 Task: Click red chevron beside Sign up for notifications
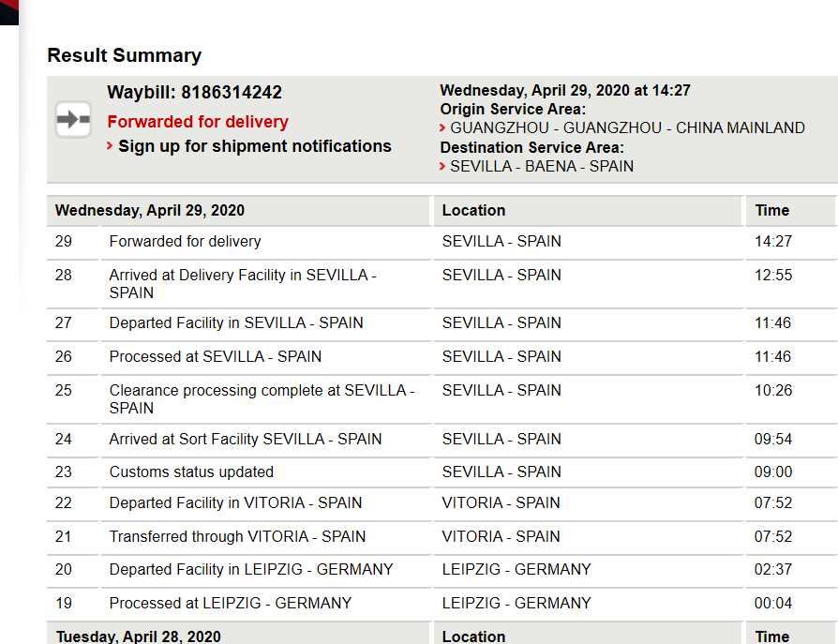[x=110, y=145]
